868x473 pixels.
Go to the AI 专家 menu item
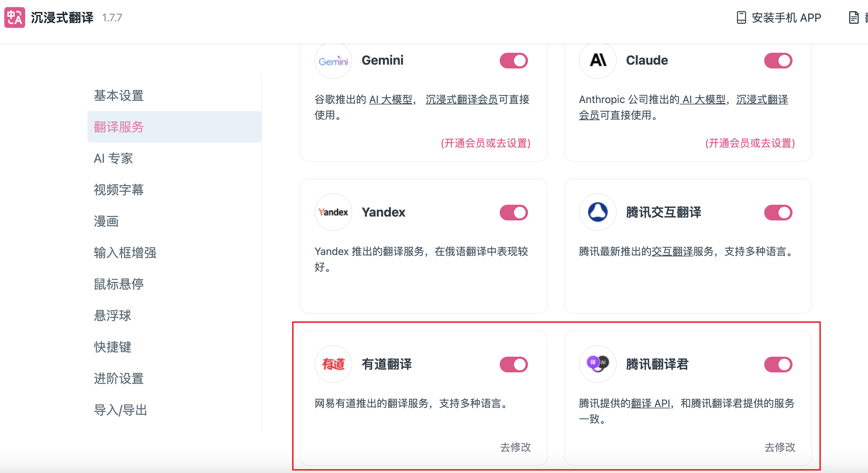(113, 159)
